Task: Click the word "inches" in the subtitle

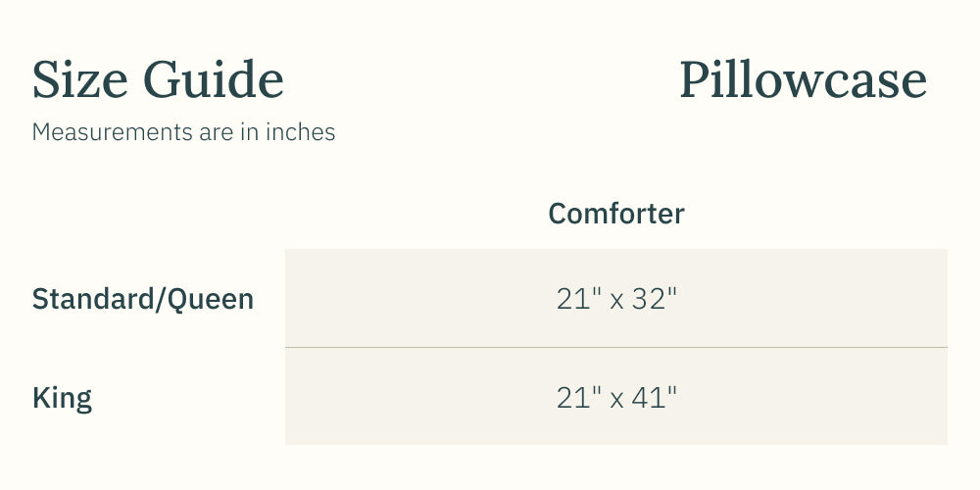Action: pyautogui.click(x=301, y=132)
